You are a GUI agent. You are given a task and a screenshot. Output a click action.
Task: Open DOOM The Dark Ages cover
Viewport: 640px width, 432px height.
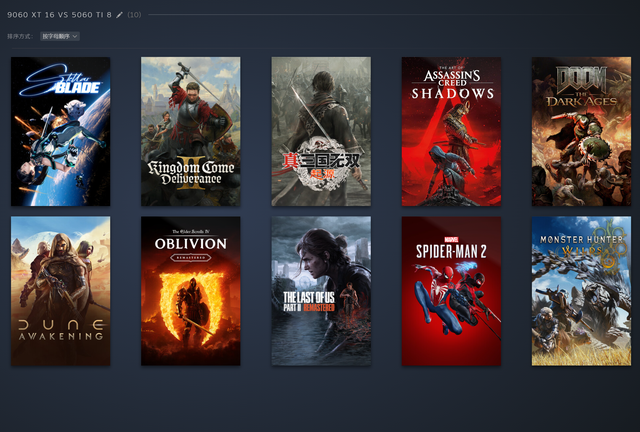(581, 131)
